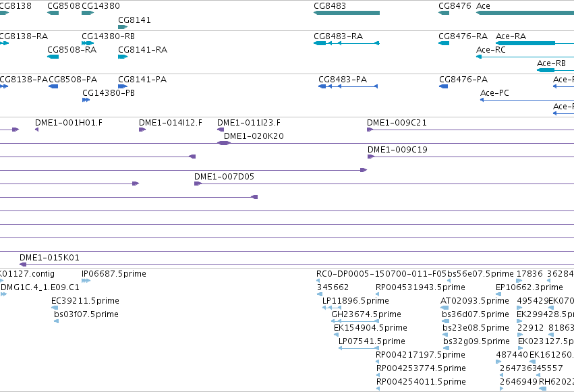
Task: Click the CG8508-PA protein glyph
Action: 53,86
